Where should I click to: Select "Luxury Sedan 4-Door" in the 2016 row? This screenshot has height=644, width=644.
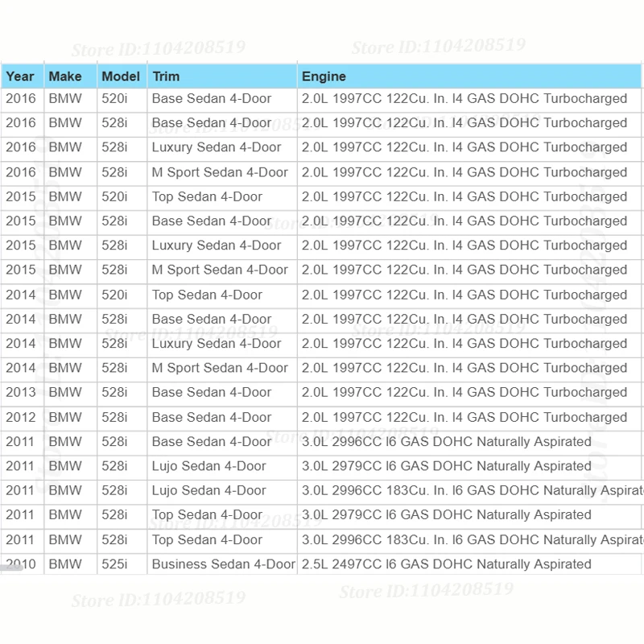217,147
